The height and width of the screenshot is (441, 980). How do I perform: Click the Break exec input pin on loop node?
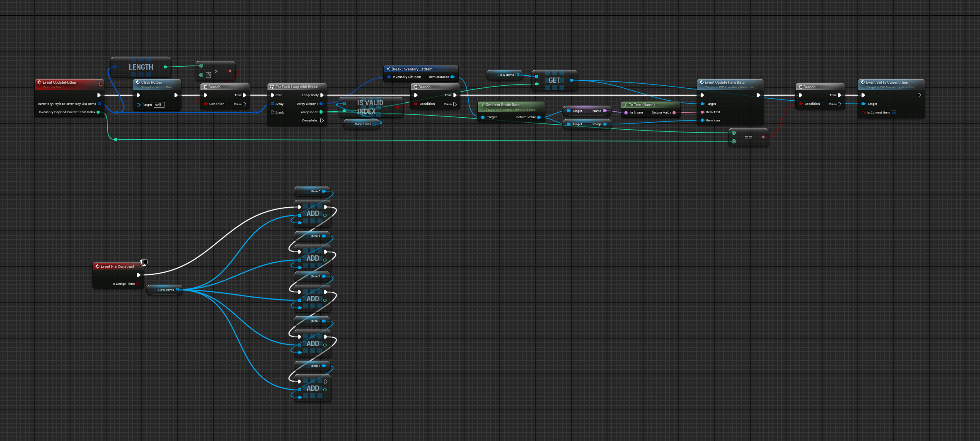[x=273, y=112]
